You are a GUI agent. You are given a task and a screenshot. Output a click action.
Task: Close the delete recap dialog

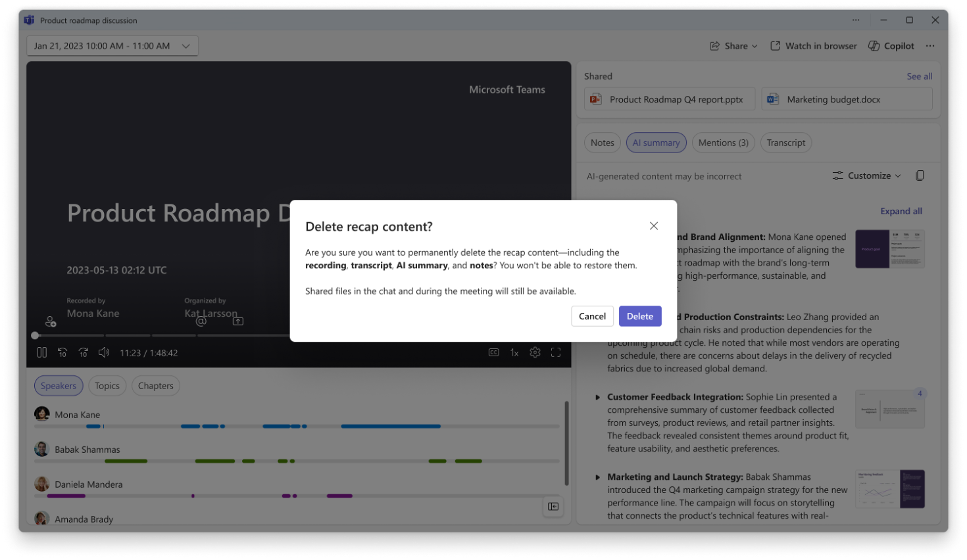(654, 226)
